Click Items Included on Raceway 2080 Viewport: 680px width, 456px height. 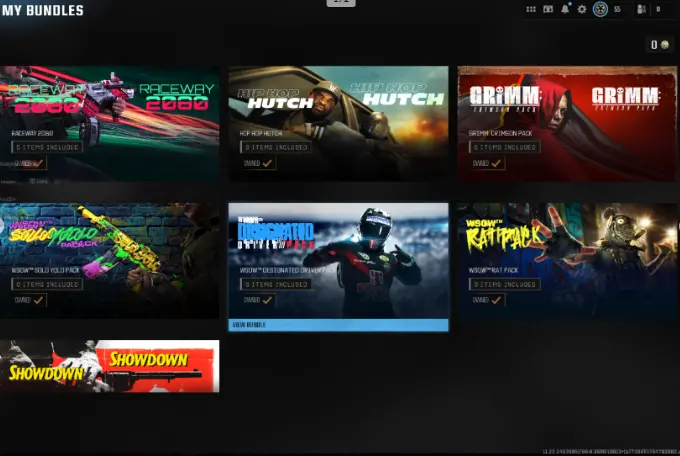[x=47, y=147]
